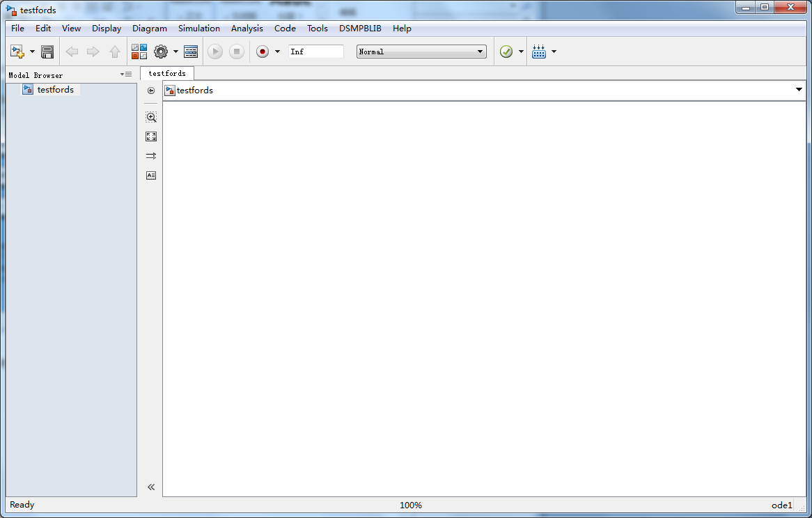Click the Forward navigation arrow

click(93, 52)
